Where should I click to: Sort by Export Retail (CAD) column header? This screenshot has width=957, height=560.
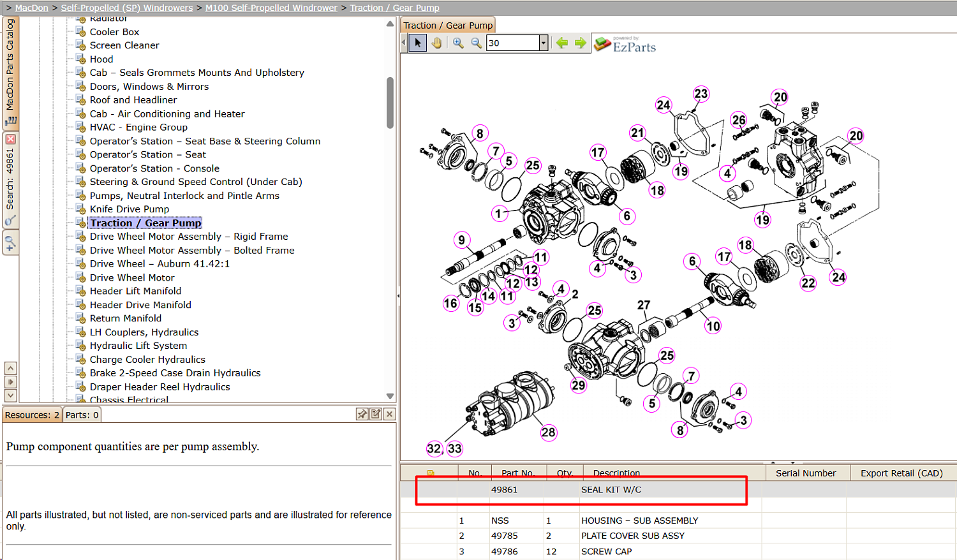(901, 473)
